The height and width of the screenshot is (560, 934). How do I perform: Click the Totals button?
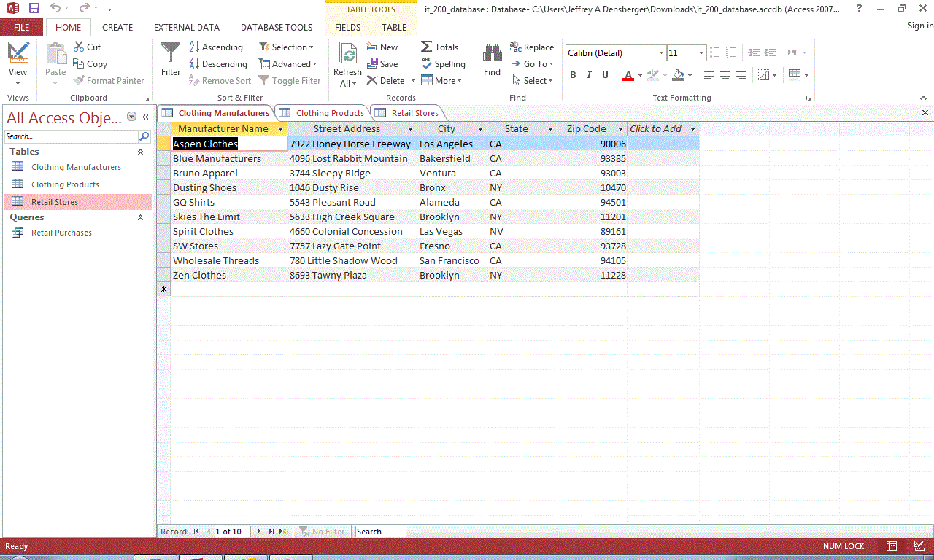pos(440,46)
